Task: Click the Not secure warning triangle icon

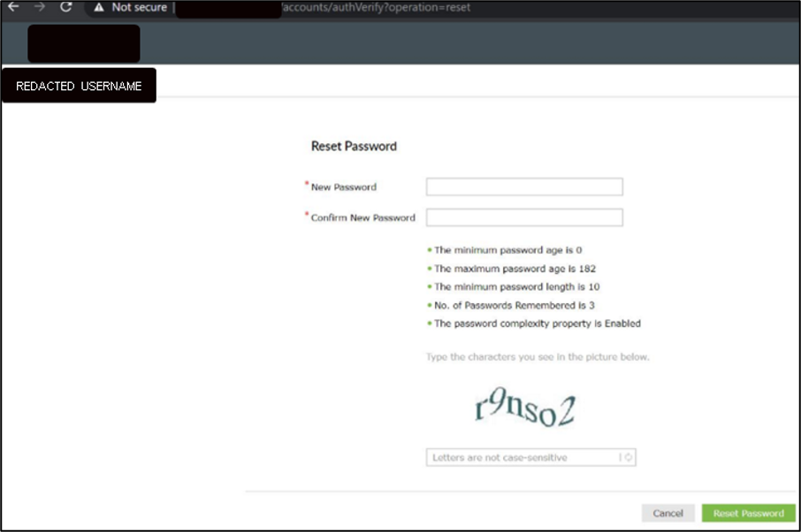Action: click(99, 7)
